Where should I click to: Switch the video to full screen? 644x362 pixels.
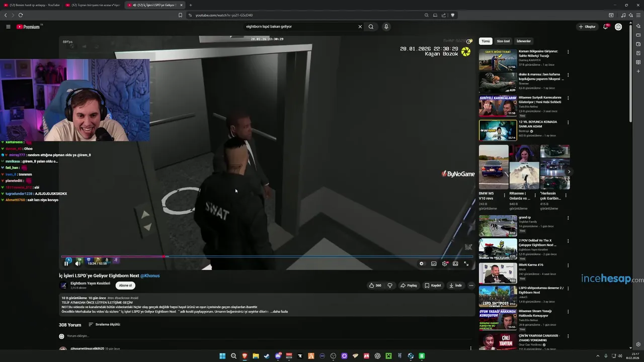click(x=466, y=263)
